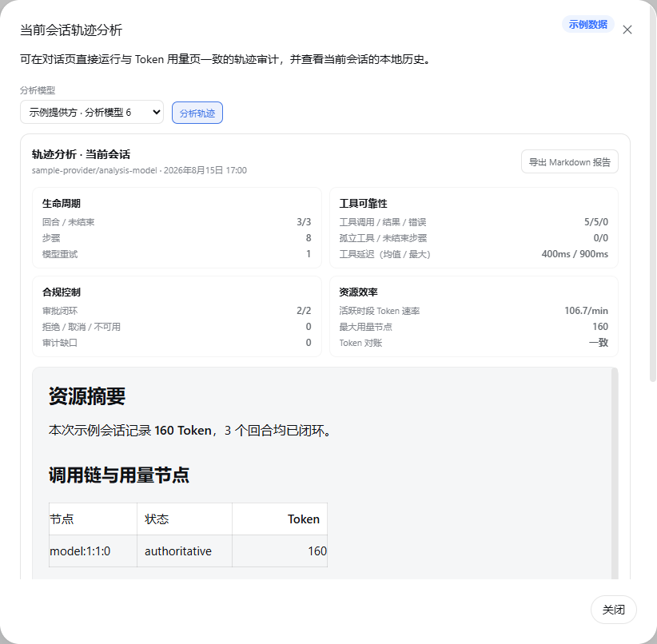Click the Token 对账 label

[360, 343]
